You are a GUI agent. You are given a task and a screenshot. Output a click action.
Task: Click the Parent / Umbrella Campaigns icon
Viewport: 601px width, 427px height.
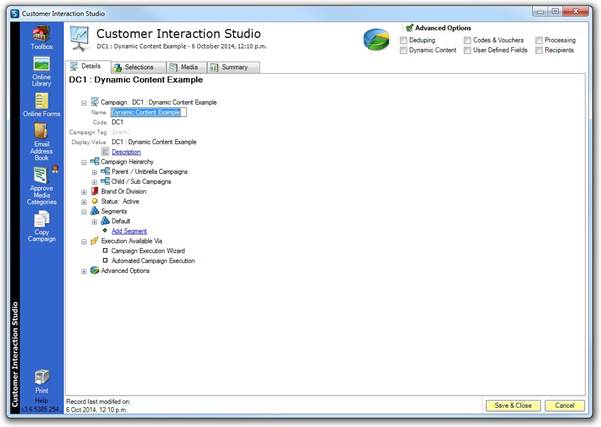(x=105, y=171)
